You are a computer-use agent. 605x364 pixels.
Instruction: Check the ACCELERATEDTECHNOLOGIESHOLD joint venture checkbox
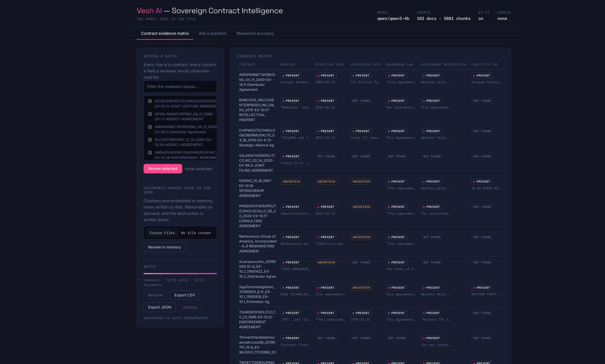pyautogui.click(x=150, y=101)
